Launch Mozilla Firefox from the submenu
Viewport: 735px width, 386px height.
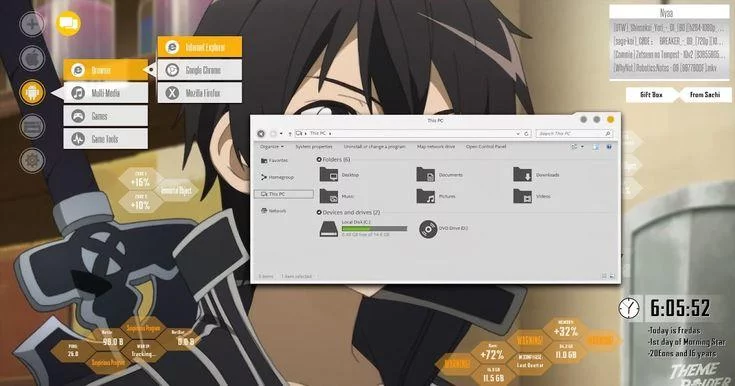pos(200,93)
